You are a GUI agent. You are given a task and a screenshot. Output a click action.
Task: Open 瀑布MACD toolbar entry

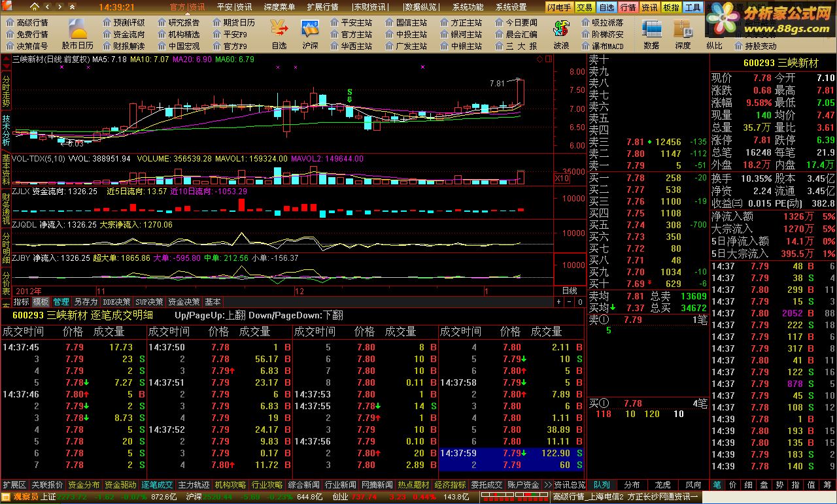tap(602, 46)
